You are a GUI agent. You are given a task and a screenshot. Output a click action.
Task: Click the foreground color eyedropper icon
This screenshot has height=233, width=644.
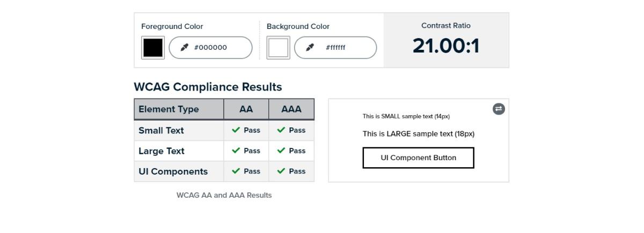[x=185, y=47]
